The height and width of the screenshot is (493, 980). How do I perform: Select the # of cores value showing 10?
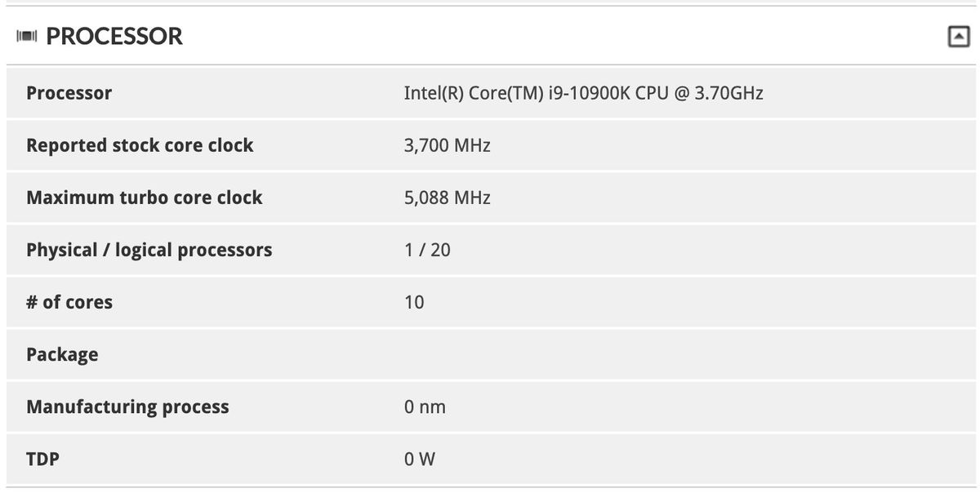click(415, 301)
